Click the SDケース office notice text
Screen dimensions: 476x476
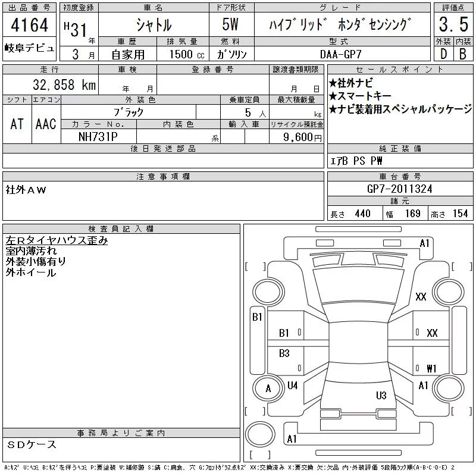[x=32, y=444]
